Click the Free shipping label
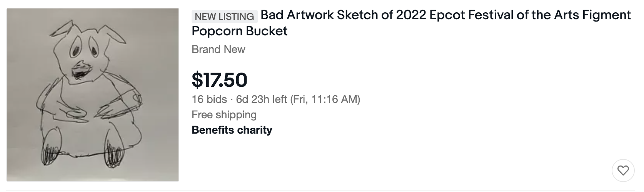This screenshot has height=192, width=644. click(224, 114)
